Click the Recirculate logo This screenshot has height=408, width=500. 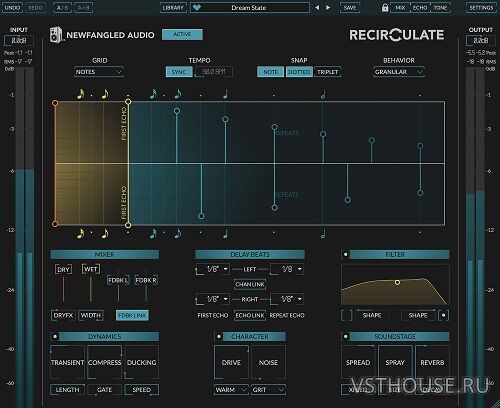(397, 35)
